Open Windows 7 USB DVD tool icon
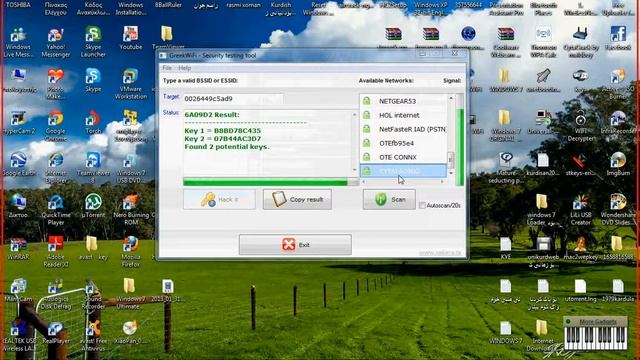The height and width of the screenshot is (360, 640). 131,168
